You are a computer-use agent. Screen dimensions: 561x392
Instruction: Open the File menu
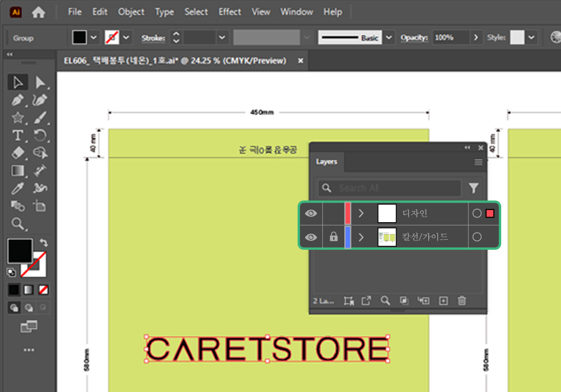(75, 12)
